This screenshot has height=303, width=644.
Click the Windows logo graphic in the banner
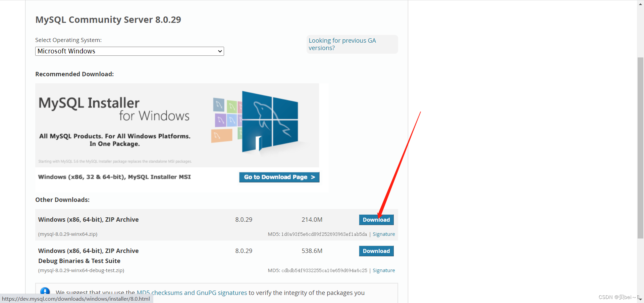click(x=270, y=122)
